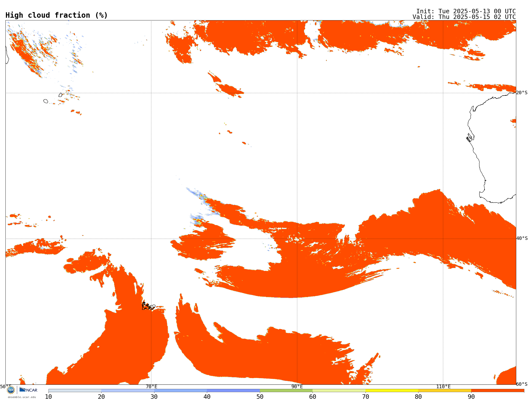Select the 50-60 green colorbar swatch
The width and height of the screenshot is (532, 400).
[x=286, y=390]
